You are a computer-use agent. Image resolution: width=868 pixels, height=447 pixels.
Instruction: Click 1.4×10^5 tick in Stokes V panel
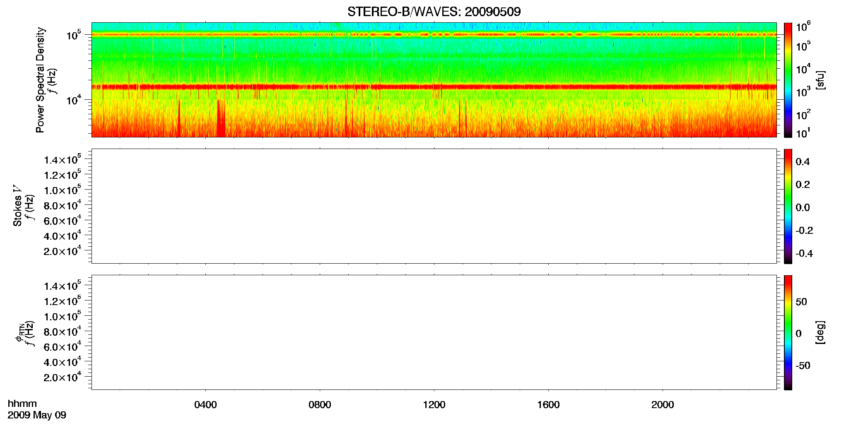(x=63, y=160)
